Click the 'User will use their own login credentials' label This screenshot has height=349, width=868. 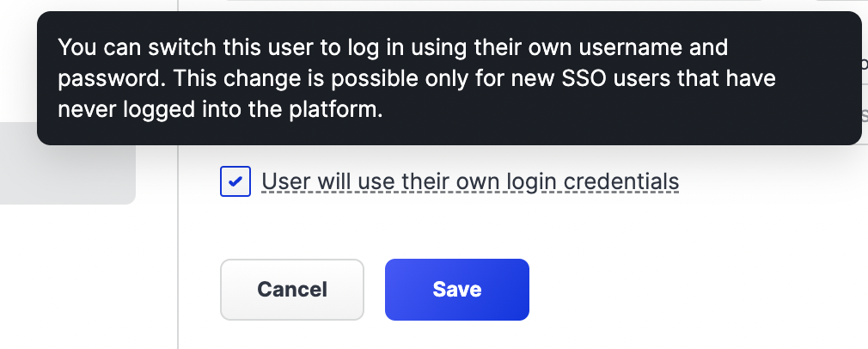[470, 182]
